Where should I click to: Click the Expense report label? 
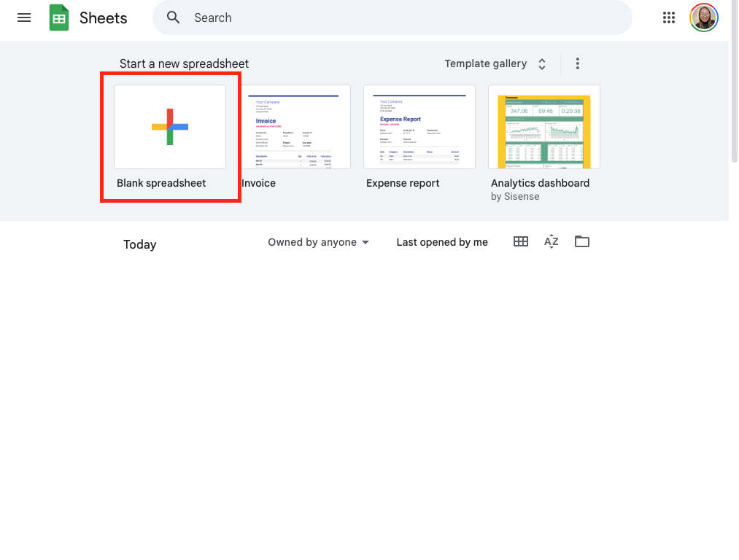pos(403,183)
